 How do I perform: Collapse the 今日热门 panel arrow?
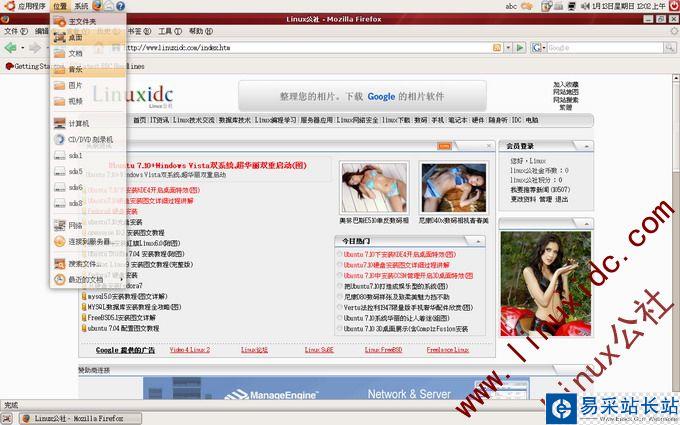pos(478,241)
